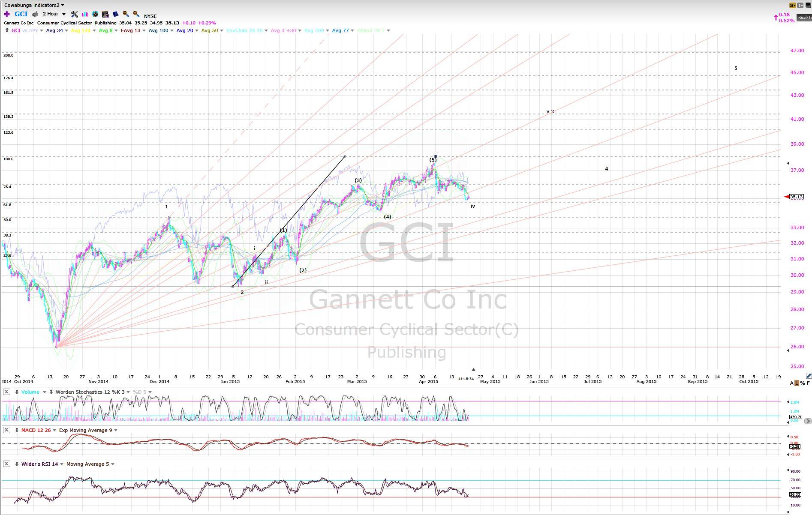Select the A arithmetic scale option
The height and width of the screenshot is (515, 812).
(792, 383)
